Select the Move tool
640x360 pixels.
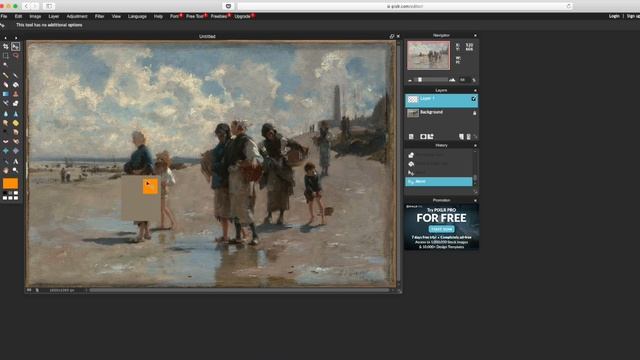click(x=16, y=47)
